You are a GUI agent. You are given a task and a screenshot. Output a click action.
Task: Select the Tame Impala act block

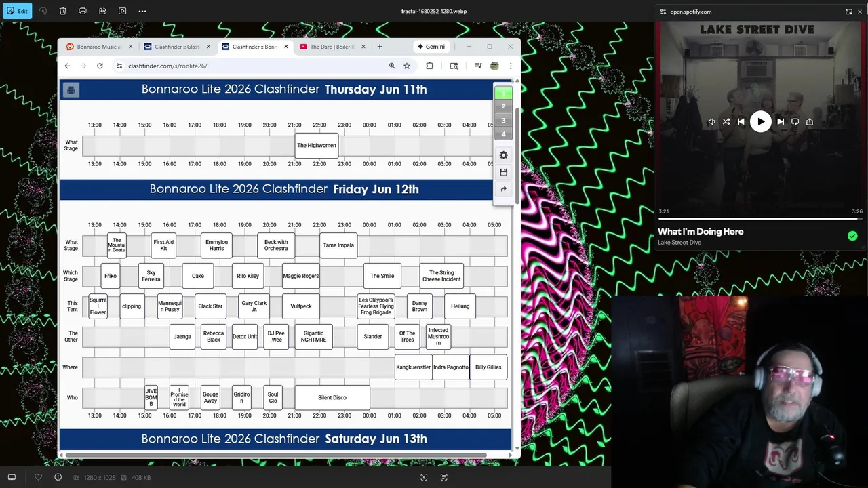click(338, 245)
